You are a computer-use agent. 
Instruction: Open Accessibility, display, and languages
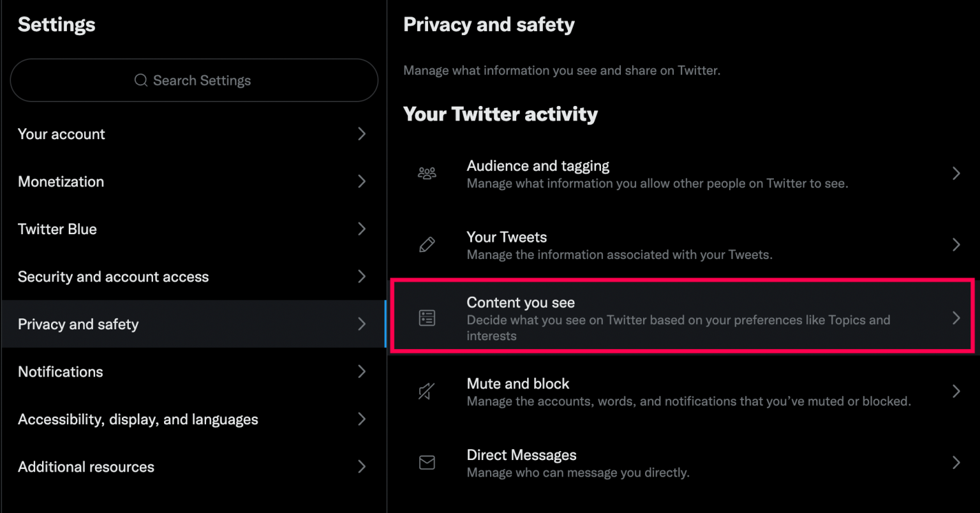tap(138, 419)
